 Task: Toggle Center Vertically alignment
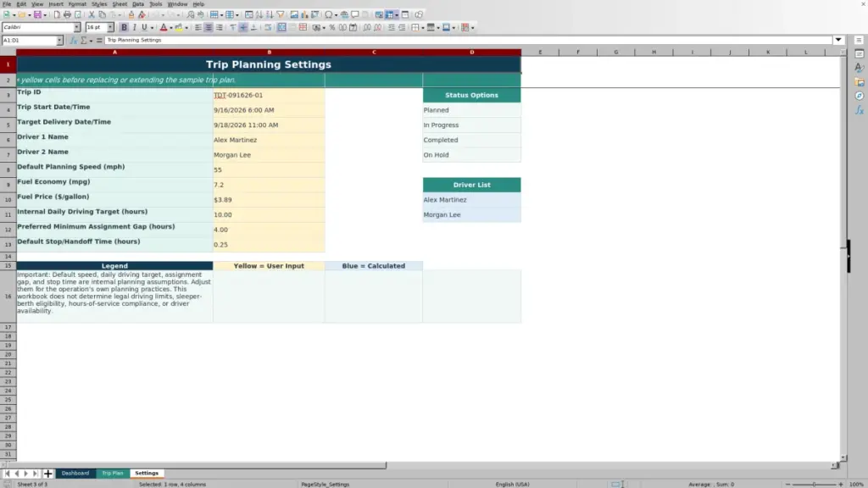coord(243,28)
